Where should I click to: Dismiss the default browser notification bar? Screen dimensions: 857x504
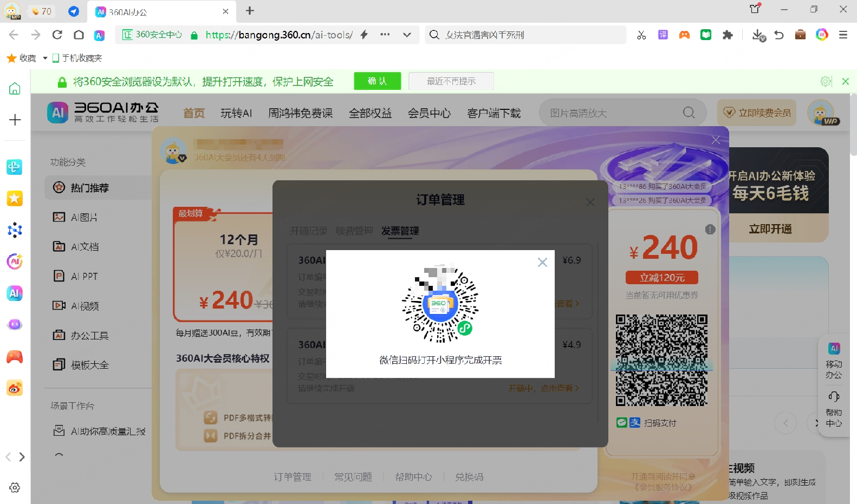[845, 82]
